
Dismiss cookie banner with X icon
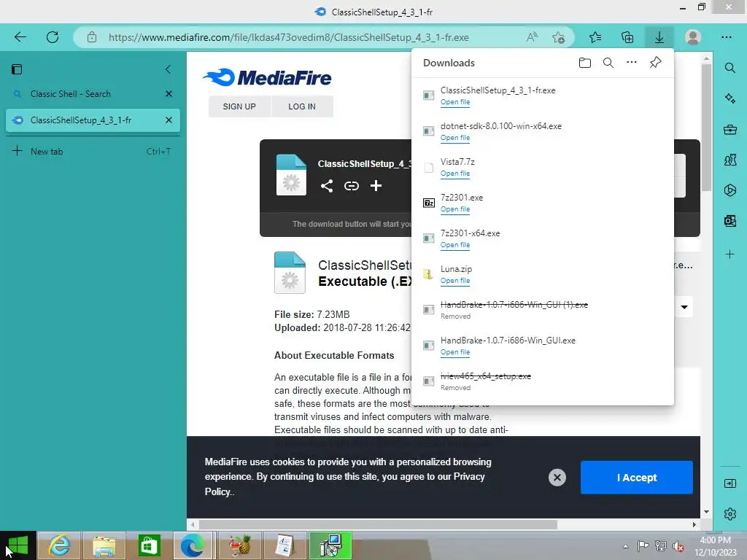[557, 477]
